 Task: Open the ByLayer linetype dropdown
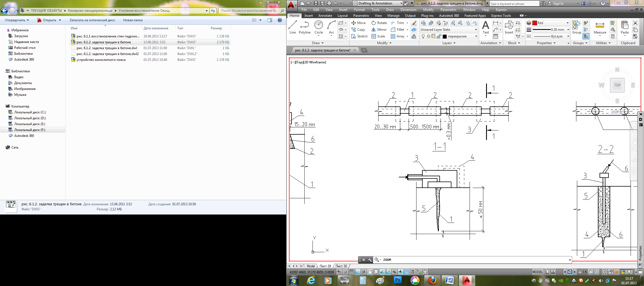pyautogui.click(x=551, y=36)
